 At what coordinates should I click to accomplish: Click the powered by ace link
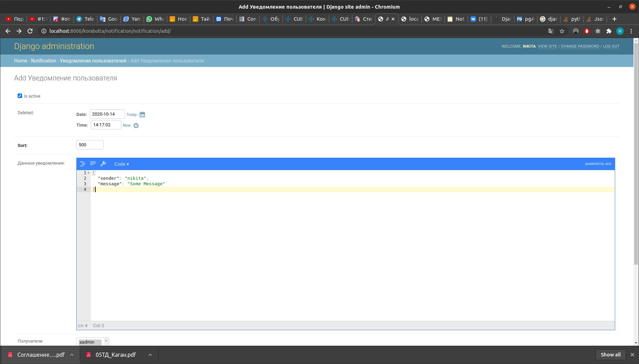(598, 164)
